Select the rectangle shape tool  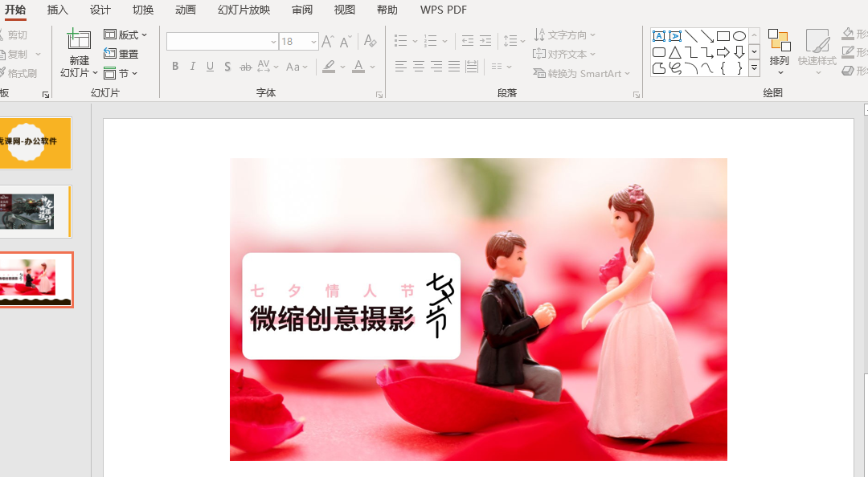click(723, 35)
